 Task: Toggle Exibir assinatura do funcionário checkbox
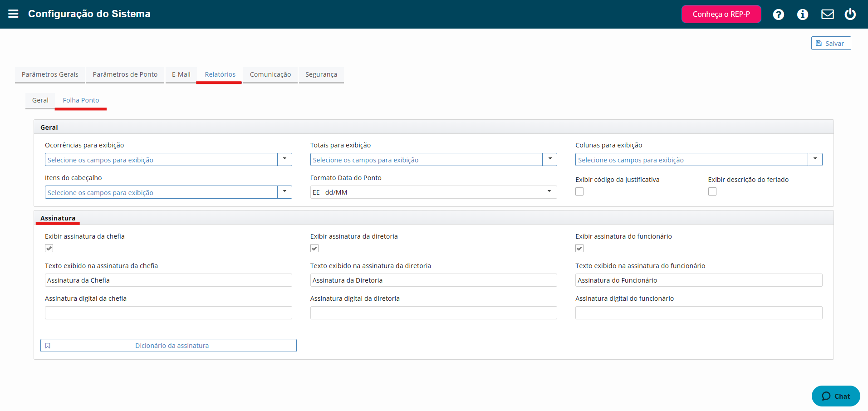tap(579, 248)
